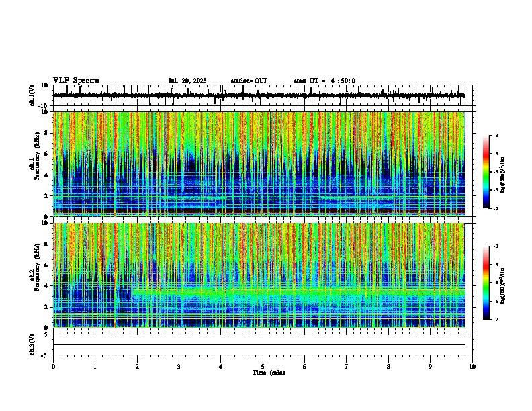
Task: Click the '4' kHz tick of ch.1 spectrogram
Action: tap(47, 175)
